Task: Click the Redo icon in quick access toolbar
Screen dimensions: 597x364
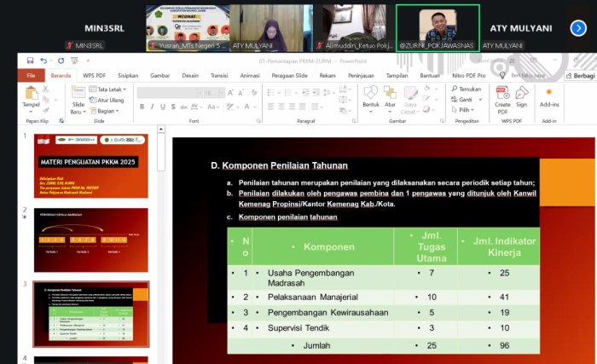Action: coord(61,61)
